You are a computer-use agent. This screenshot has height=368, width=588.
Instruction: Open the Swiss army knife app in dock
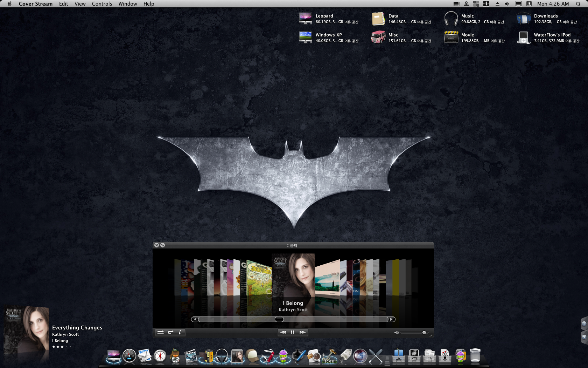(x=268, y=356)
